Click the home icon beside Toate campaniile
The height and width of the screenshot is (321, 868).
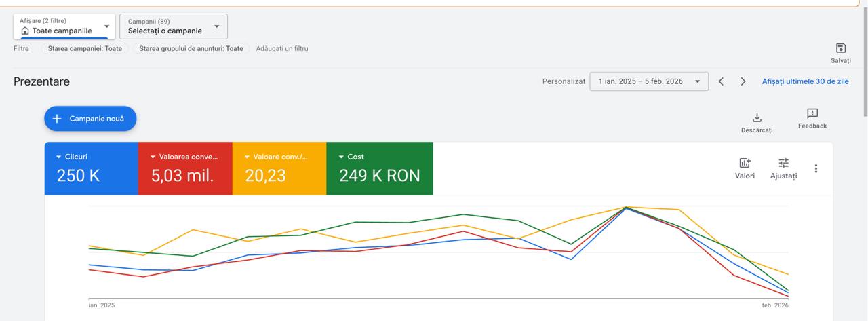pyautogui.click(x=25, y=31)
